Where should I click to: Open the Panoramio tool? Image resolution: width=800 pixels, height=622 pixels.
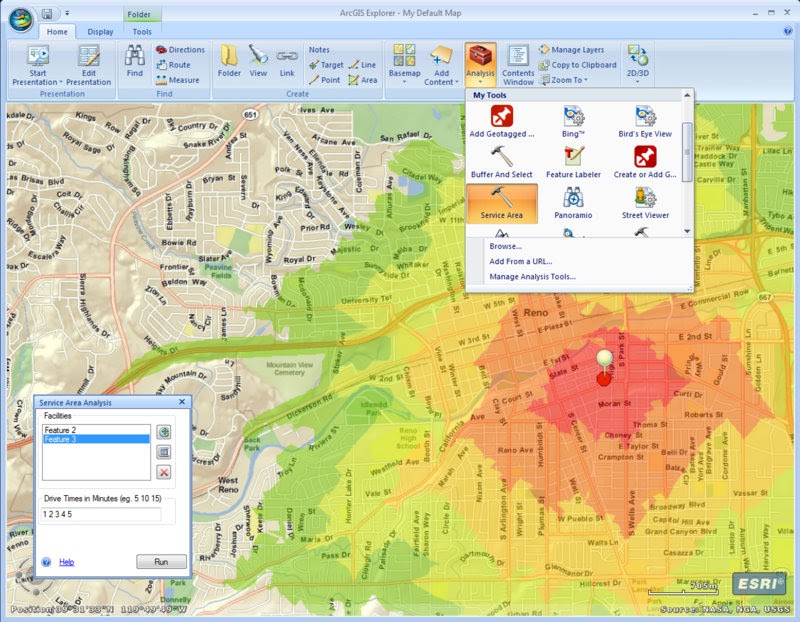(573, 204)
